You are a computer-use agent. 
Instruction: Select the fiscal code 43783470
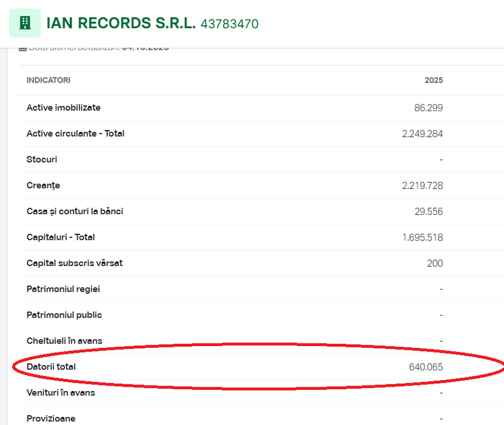pyautogui.click(x=229, y=24)
